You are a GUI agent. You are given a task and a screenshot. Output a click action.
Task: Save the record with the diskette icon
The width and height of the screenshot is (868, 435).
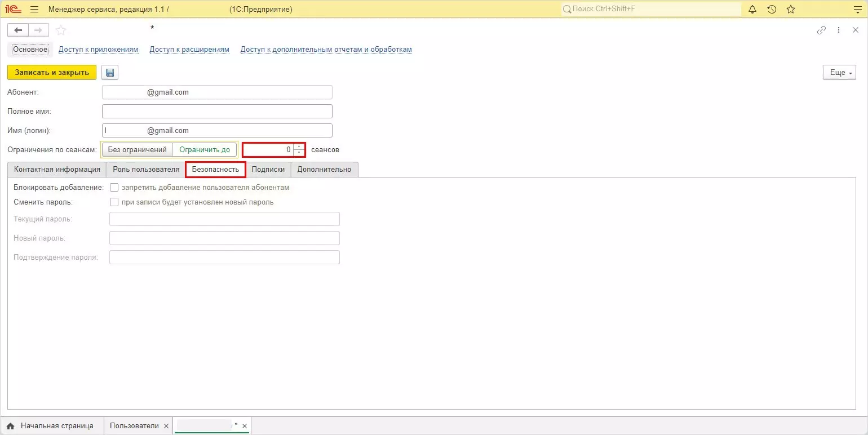tap(110, 73)
